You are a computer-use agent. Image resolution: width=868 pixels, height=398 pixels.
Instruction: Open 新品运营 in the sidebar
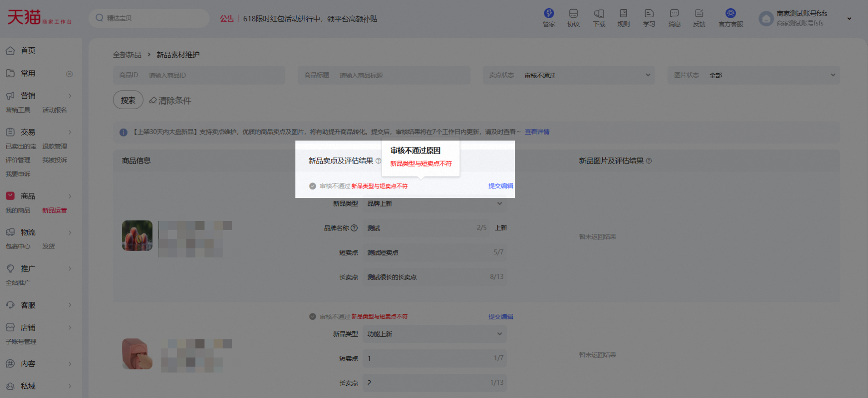(55, 210)
